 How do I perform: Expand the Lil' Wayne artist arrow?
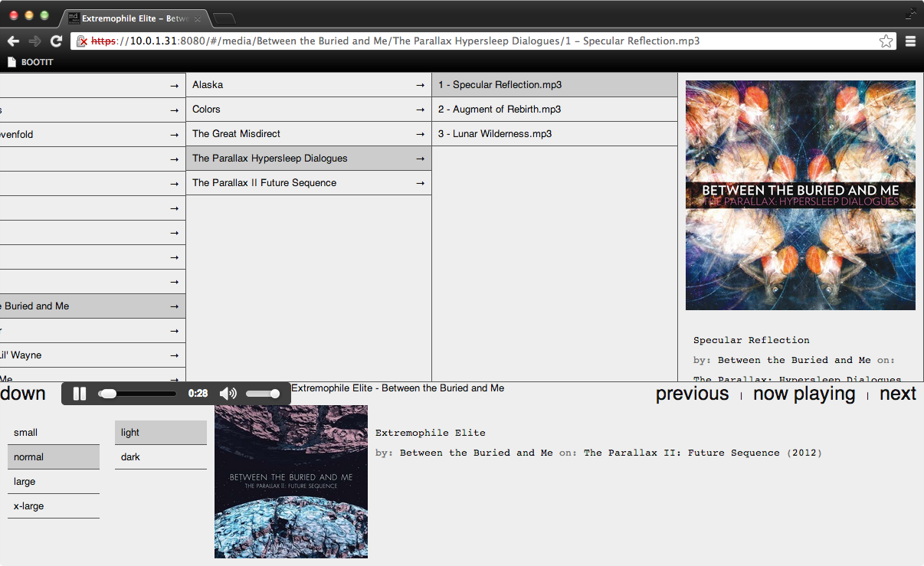175,355
